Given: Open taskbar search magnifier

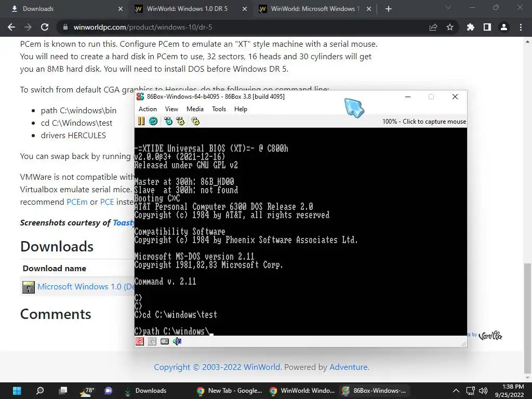Looking at the screenshot, I should coord(40,391).
